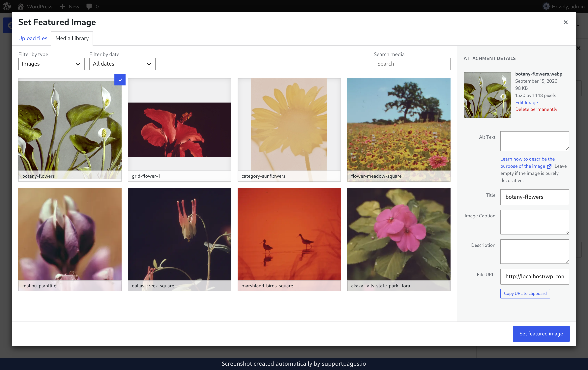Switch to the Upload files tab
Viewport: 588px width, 370px height.
click(x=33, y=38)
